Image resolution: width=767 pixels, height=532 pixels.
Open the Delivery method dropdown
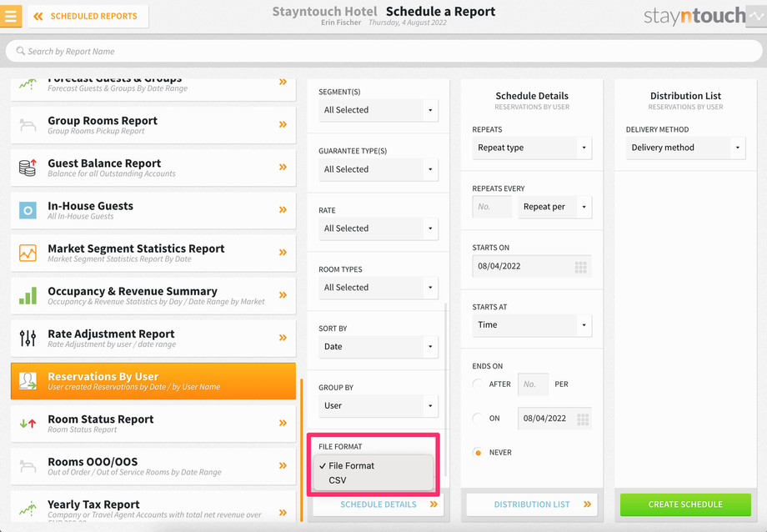click(x=685, y=148)
